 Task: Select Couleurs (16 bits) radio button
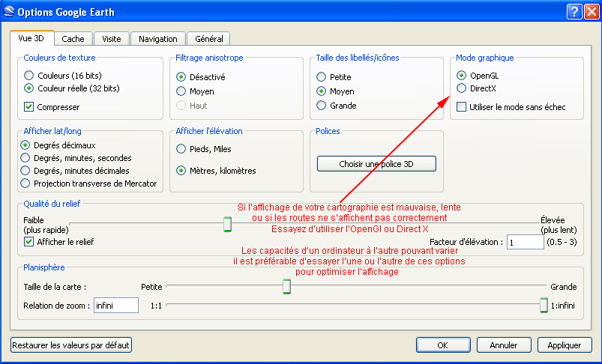tap(28, 75)
